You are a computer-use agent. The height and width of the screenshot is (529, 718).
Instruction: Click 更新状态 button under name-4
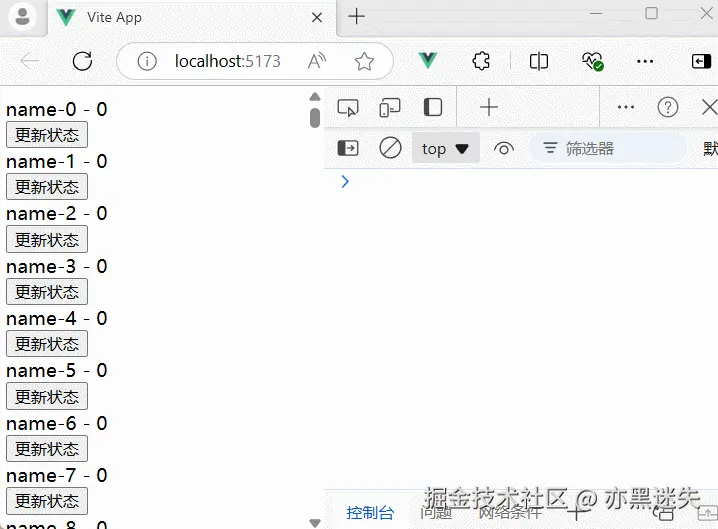47,344
